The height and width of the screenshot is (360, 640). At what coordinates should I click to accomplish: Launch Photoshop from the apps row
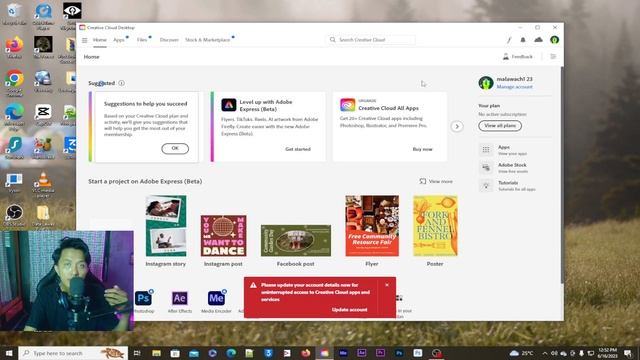click(143, 298)
